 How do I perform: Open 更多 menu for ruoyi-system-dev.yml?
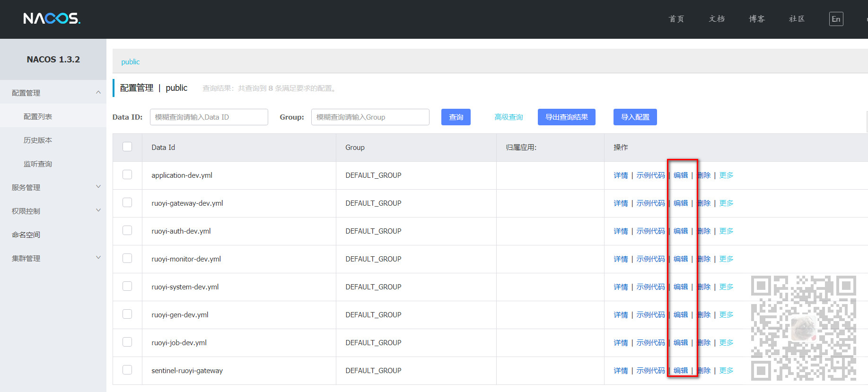coord(726,287)
